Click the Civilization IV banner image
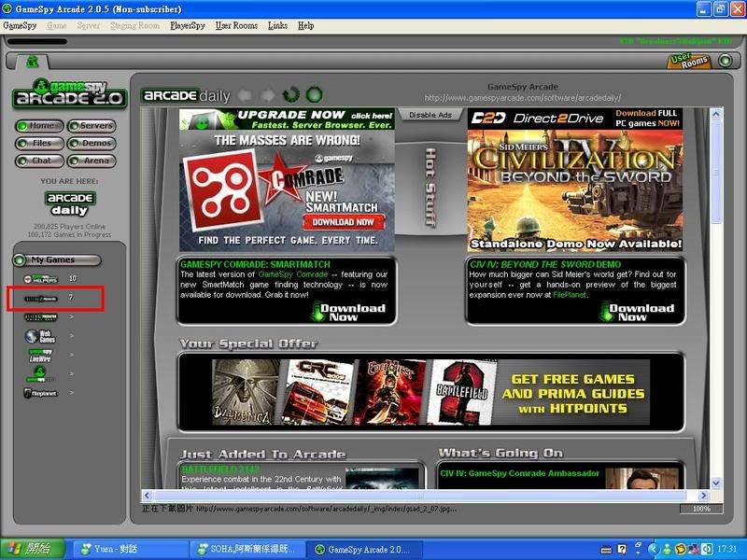The width and height of the screenshot is (747, 560). pyautogui.click(x=575, y=179)
